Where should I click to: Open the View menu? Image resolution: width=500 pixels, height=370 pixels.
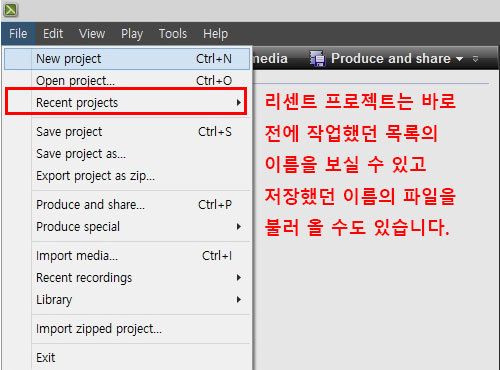pyautogui.click(x=92, y=34)
